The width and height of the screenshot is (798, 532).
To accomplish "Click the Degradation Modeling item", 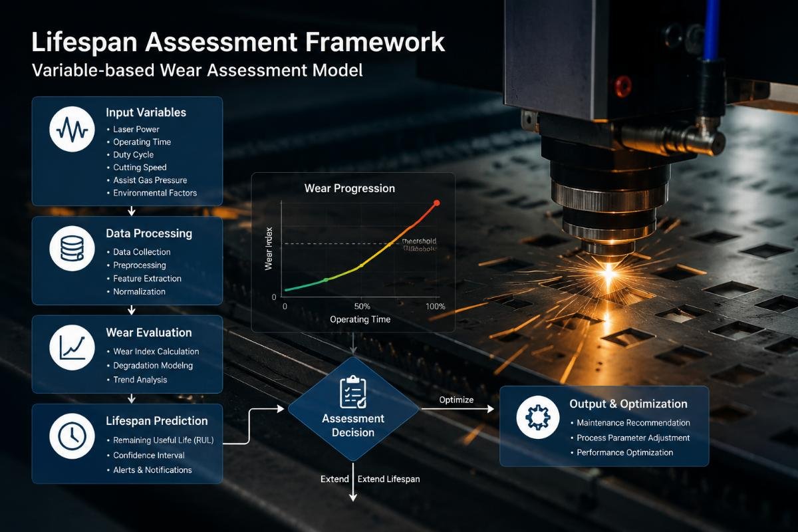I will [153, 365].
